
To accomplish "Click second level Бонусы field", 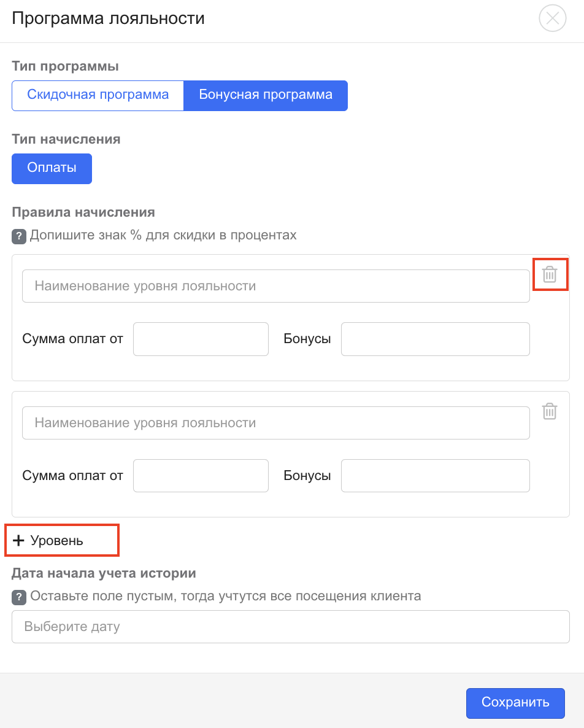I will click(435, 476).
